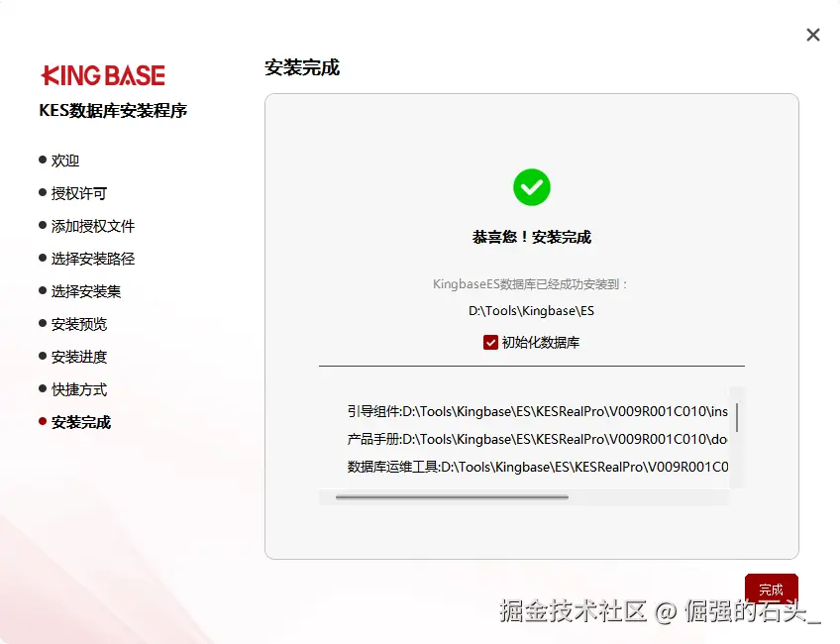Click the 安装完成 page heading
The image size is (840, 644).
point(302,67)
